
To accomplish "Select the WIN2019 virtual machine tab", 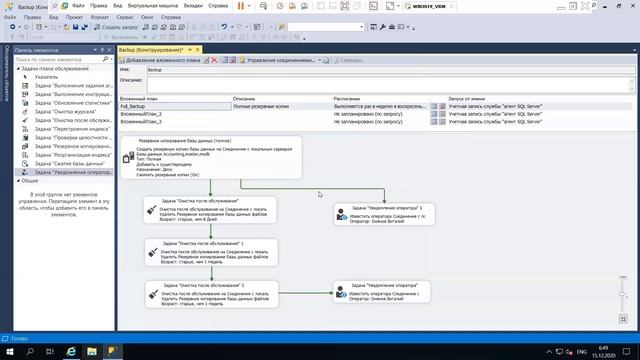I will click(429, 6).
